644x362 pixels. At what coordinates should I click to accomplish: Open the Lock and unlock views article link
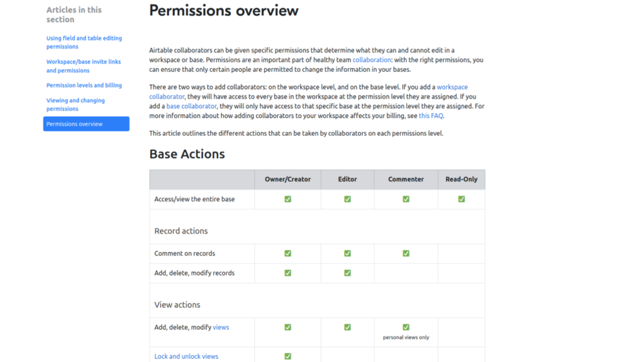[x=186, y=356]
